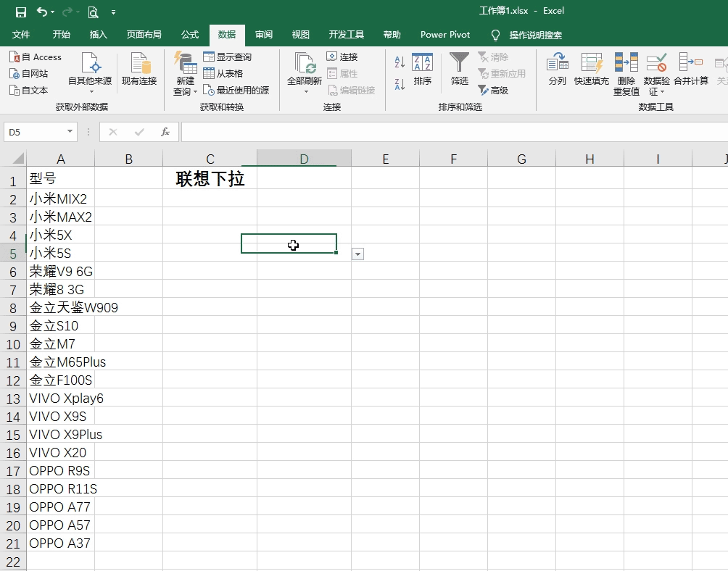Switch to the 开发工具 Developer tab
Image resolution: width=728 pixels, height=571 pixels.
pyautogui.click(x=347, y=35)
